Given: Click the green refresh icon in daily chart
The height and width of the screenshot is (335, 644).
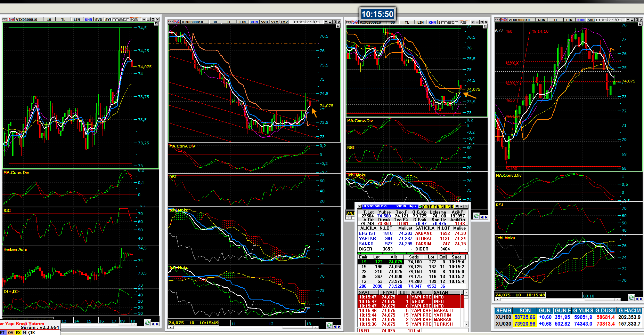Looking at the screenshot, I should pyautogui.click(x=631, y=298).
